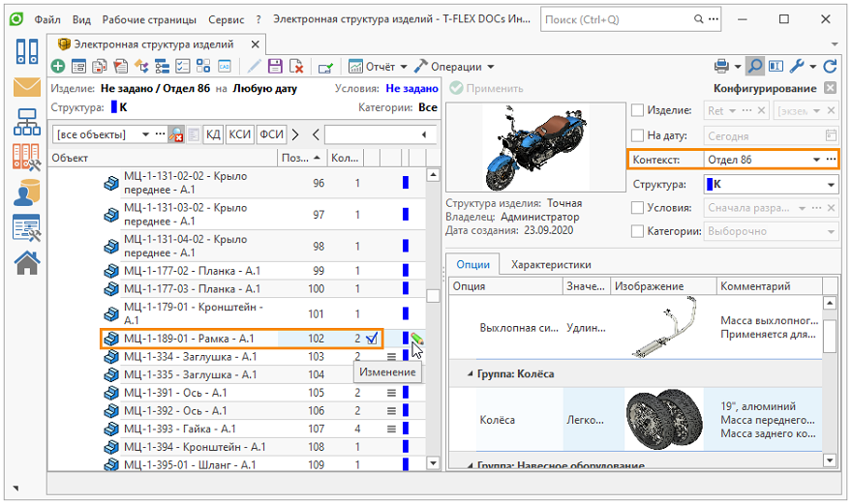This screenshot has width=852, height=504.
Task: Click the purple save icon in toolbar
Action: 276,67
